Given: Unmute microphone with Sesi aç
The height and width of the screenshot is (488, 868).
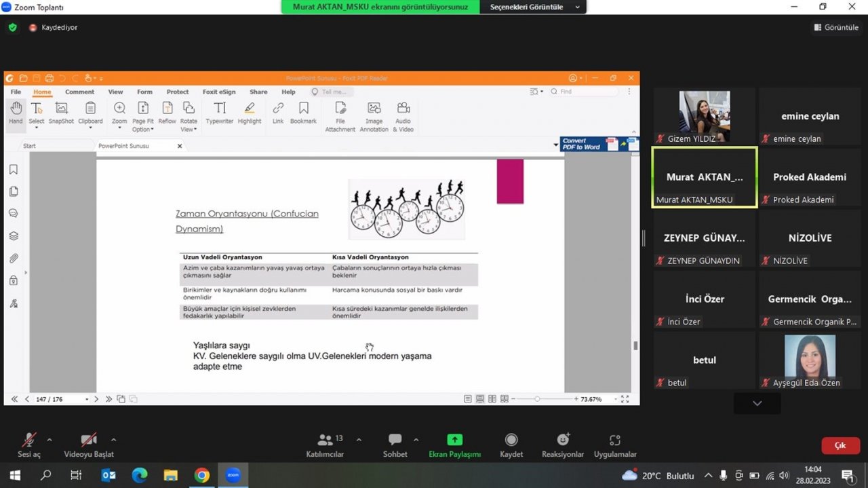Looking at the screenshot, I should click(28, 440).
